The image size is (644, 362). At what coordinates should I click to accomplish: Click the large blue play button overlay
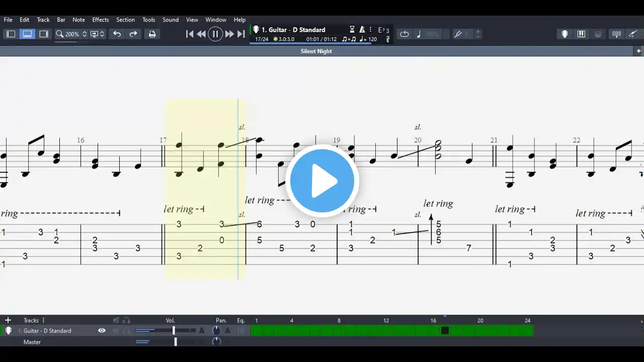click(x=322, y=180)
